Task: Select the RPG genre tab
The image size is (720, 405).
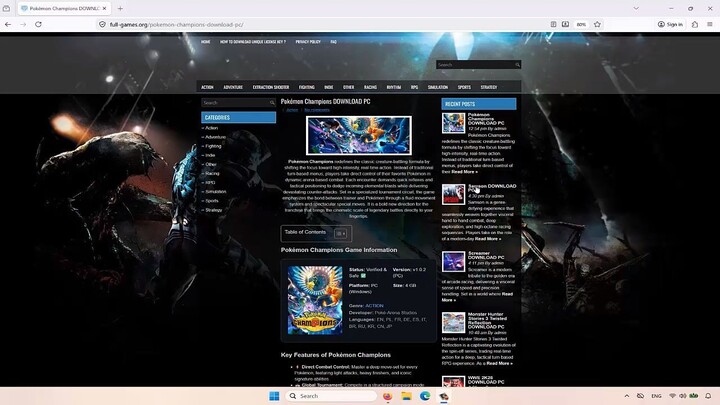Action: point(414,87)
